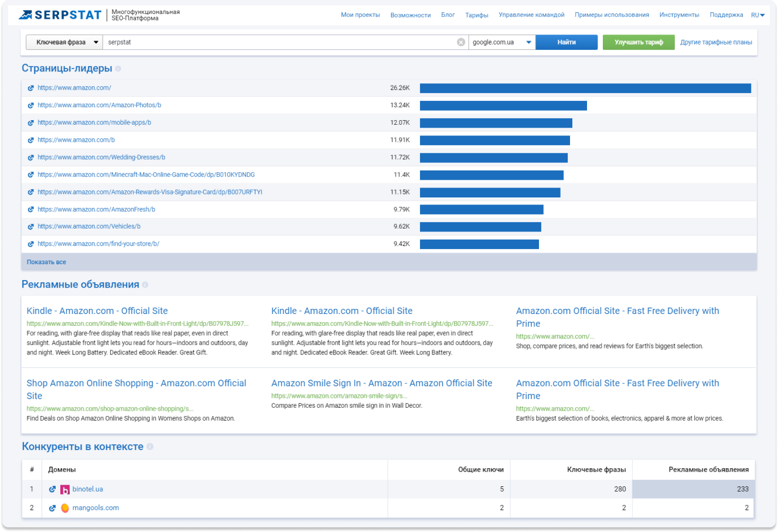Open ad Shop Amazon Online Shopping - Amazon.com Official Site
778x532 pixels.
pyautogui.click(x=137, y=390)
